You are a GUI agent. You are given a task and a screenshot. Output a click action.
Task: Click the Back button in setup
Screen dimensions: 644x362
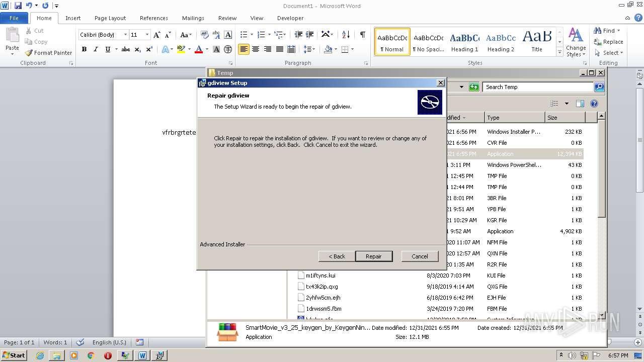point(337,256)
